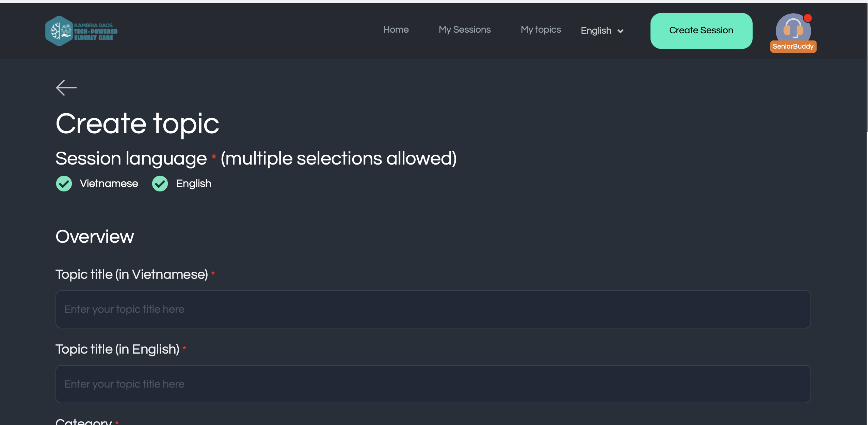Open My Sessions in navigation
This screenshot has height=425, width=868.
[465, 30]
